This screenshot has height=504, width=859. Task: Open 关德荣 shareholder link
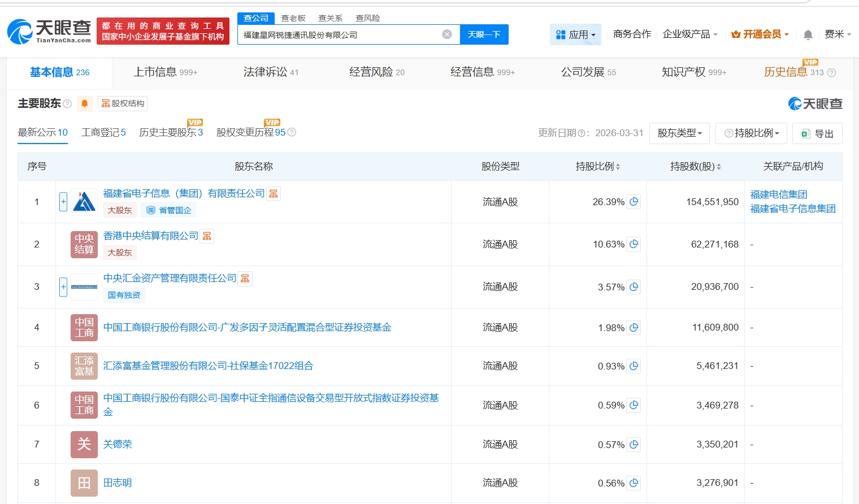pyautogui.click(x=118, y=445)
